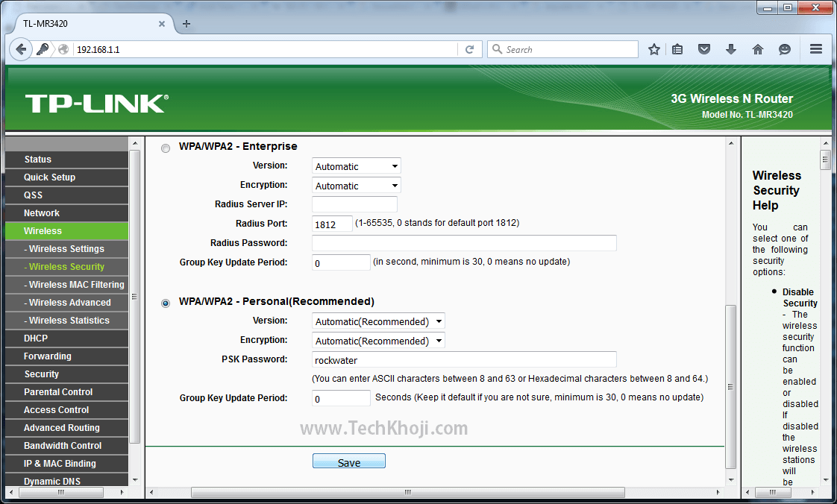The image size is (837, 504).
Task: Go to the home page icon
Action: click(757, 50)
